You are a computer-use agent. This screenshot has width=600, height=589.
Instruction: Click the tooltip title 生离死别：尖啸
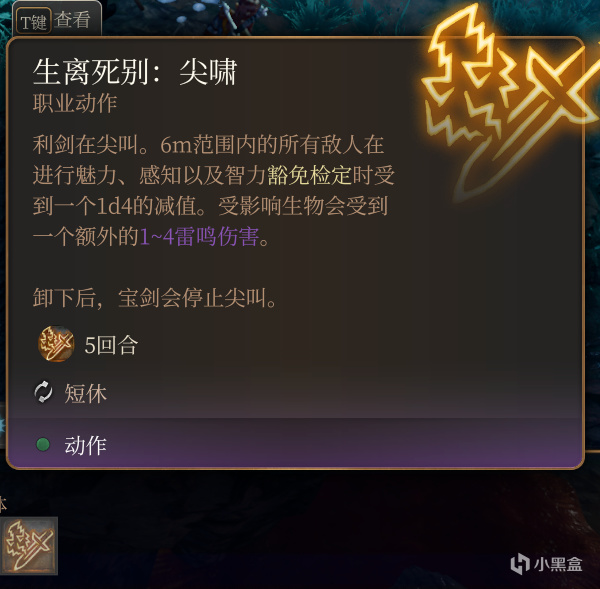(x=135, y=72)
